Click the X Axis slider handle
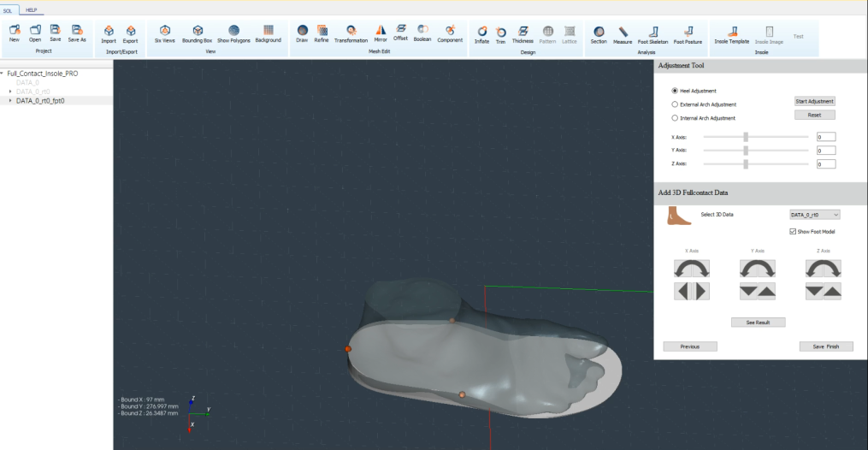This screenshot has width=868, height=450. (747, 137)
